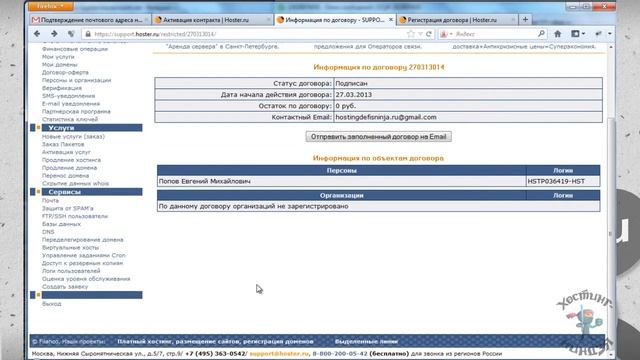Open the search engine selector dropdown
Viewport: 640px width, 360px height.
(446, 34)
